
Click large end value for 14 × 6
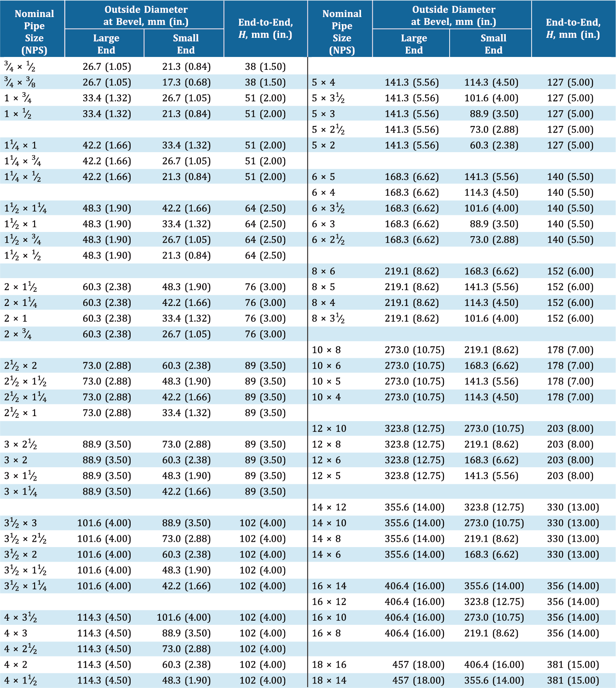click(x=415, y=555)
